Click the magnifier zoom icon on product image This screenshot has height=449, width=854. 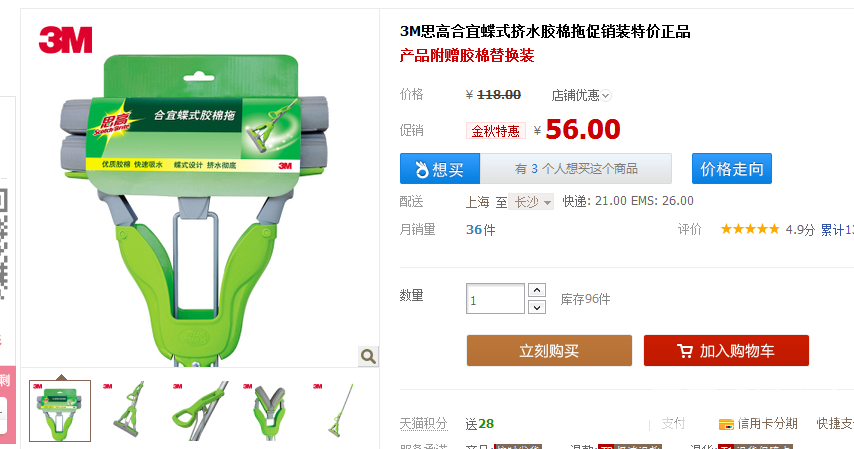368,356
